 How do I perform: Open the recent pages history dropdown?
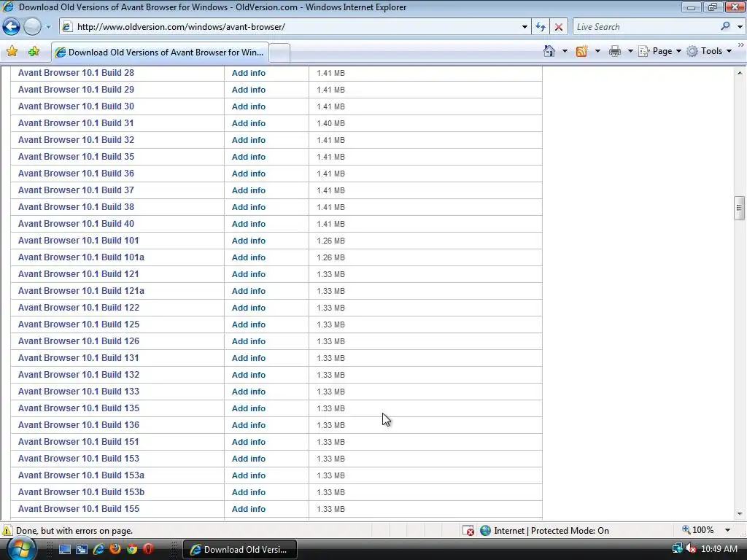coord(48,27)
